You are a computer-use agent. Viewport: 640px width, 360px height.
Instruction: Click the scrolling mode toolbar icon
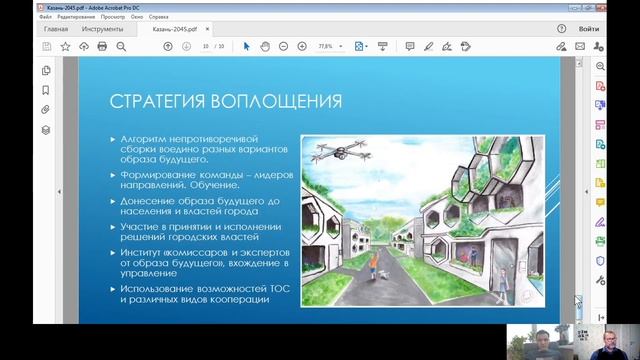pyautogui.click(x=382, y=47)
